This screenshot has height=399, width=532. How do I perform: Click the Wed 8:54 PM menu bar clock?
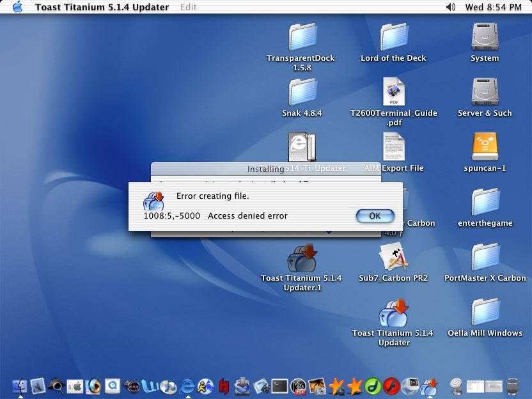[493, 7]
